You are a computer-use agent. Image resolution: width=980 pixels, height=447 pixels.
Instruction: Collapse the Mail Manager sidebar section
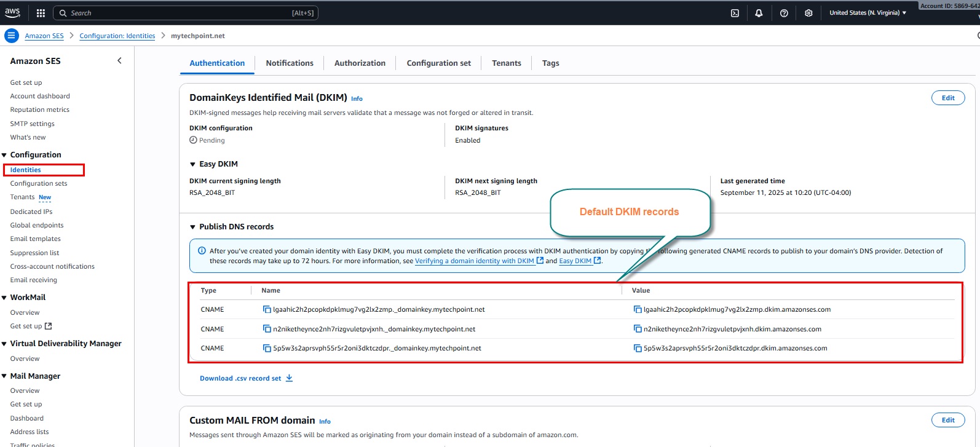(x=4, y=376)
